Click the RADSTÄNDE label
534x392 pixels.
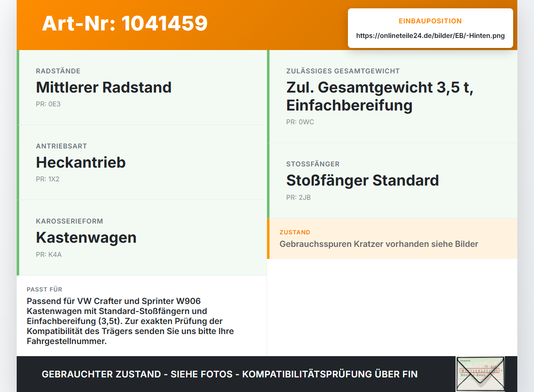pos(58,71)
